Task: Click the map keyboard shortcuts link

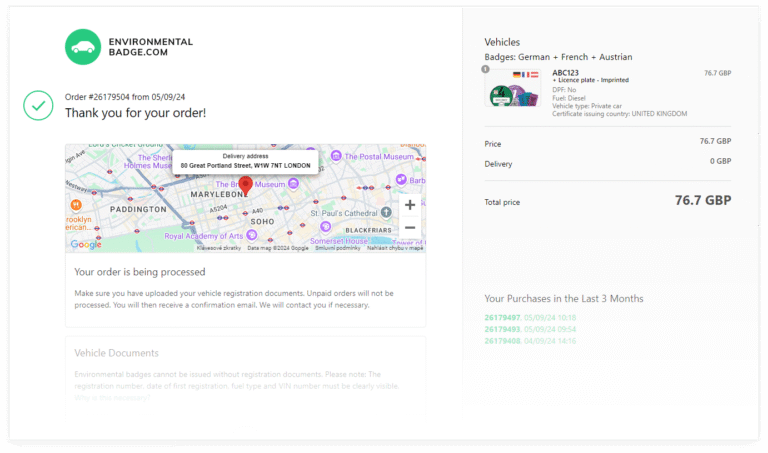Action: pos(219,248)
